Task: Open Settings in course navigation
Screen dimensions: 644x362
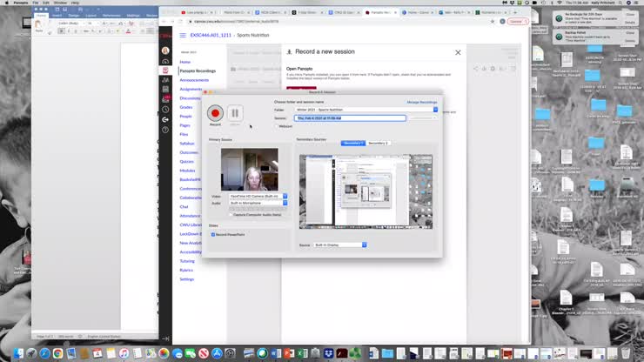Action: (187, 279)
